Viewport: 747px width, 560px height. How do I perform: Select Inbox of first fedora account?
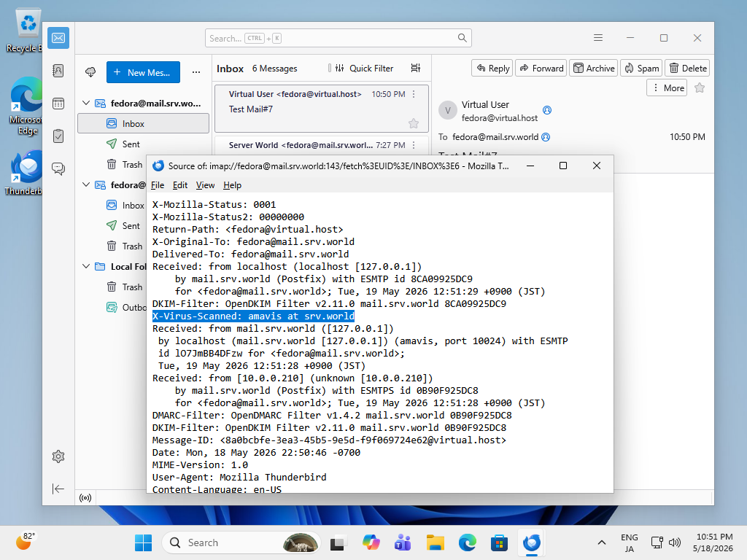[143, 124]
